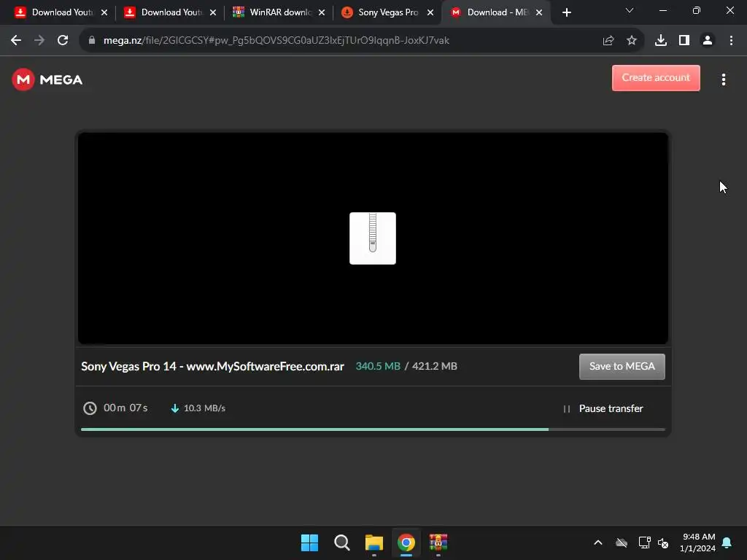
Task: Click the muted volume tray icon
Action: click(x=662, y=542)
